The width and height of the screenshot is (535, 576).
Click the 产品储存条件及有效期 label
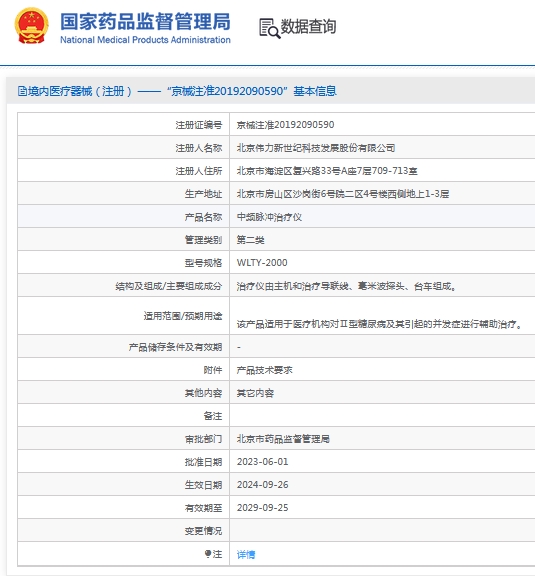(175, 347)
